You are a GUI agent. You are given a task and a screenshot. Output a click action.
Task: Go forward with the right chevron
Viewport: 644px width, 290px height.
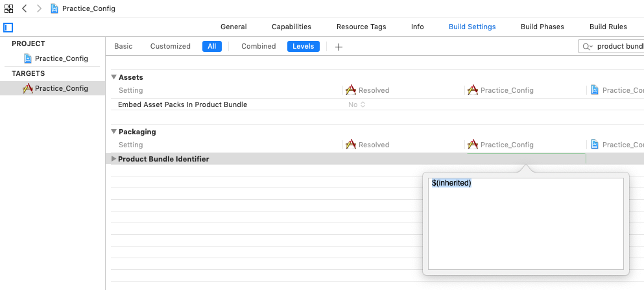pyautogui.click(x=39, y=8)
